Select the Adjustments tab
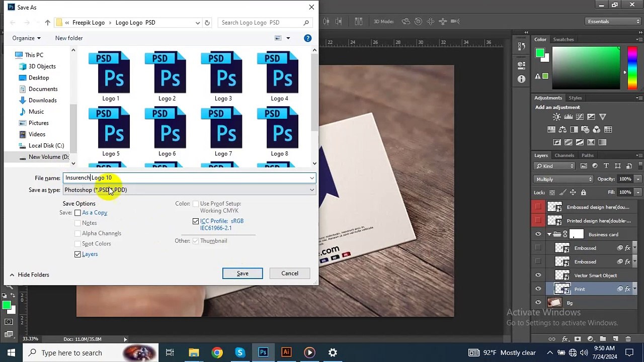Screen dimensions: 644x362 point(548,98)
